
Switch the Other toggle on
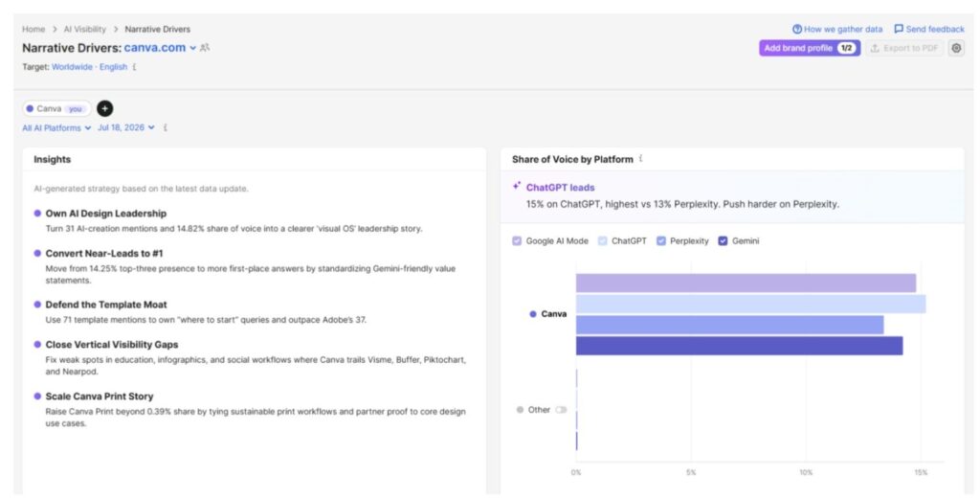coord(561,410)
